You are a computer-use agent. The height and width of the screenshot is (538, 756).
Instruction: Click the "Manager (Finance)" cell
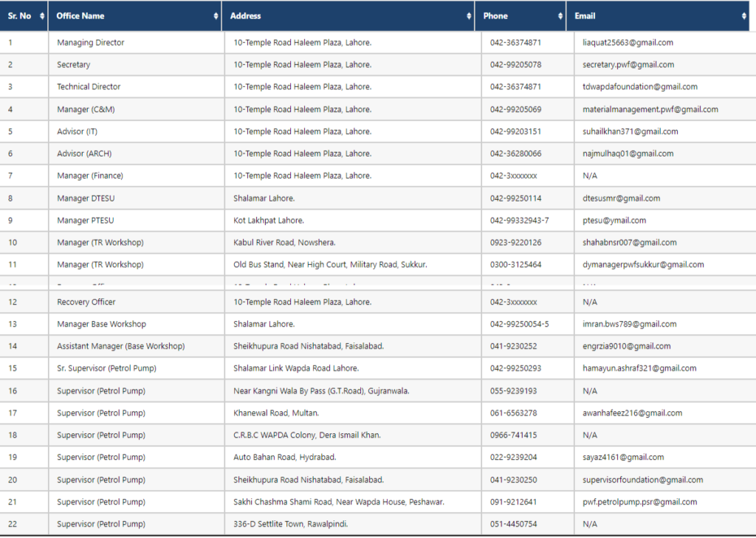pyautogui.click(x=90, y=176)
